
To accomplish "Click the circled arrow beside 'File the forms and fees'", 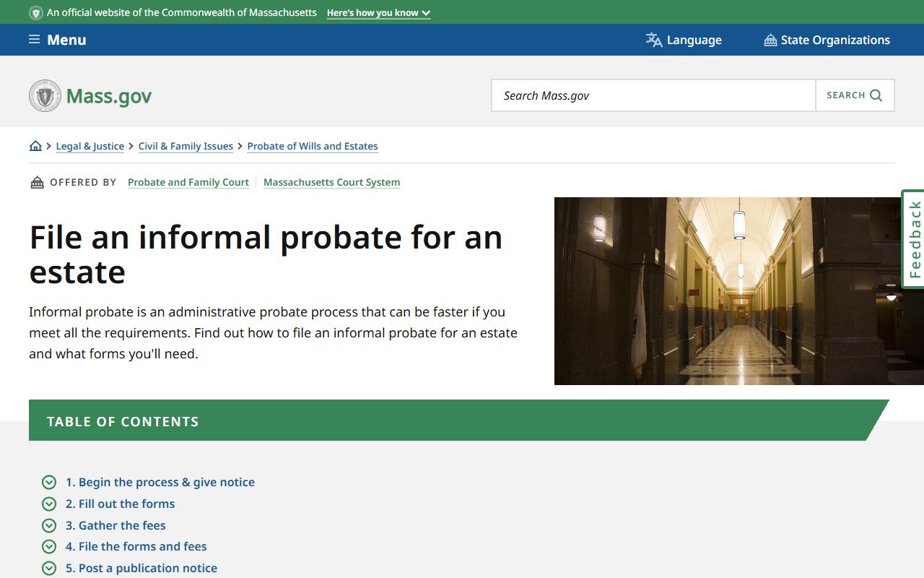I will pos(49,546).
